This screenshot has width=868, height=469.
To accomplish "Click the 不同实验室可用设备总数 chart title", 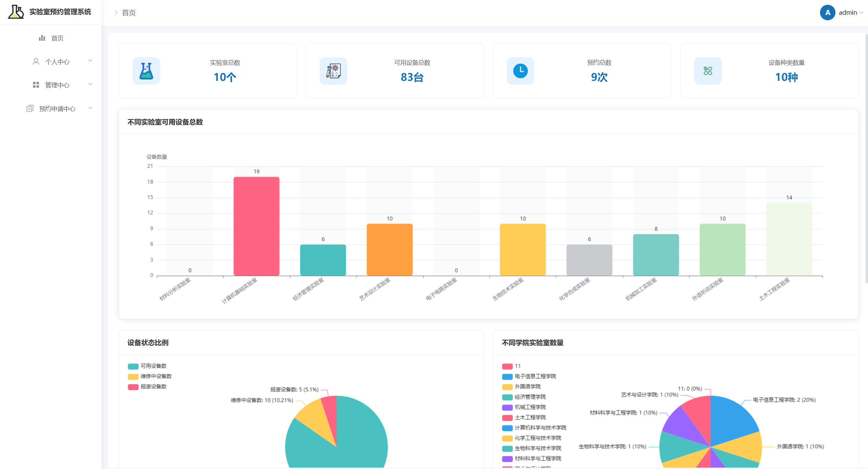I will coord(165,122).
